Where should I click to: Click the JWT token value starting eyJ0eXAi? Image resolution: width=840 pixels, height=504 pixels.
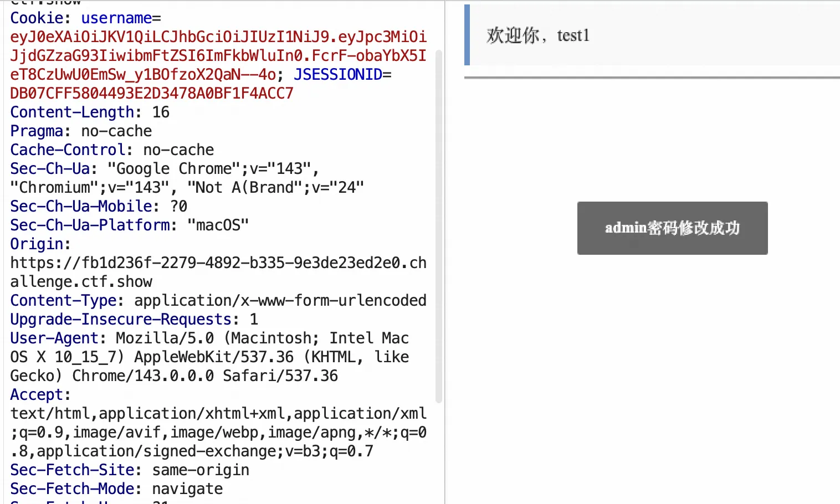(218, 55)
